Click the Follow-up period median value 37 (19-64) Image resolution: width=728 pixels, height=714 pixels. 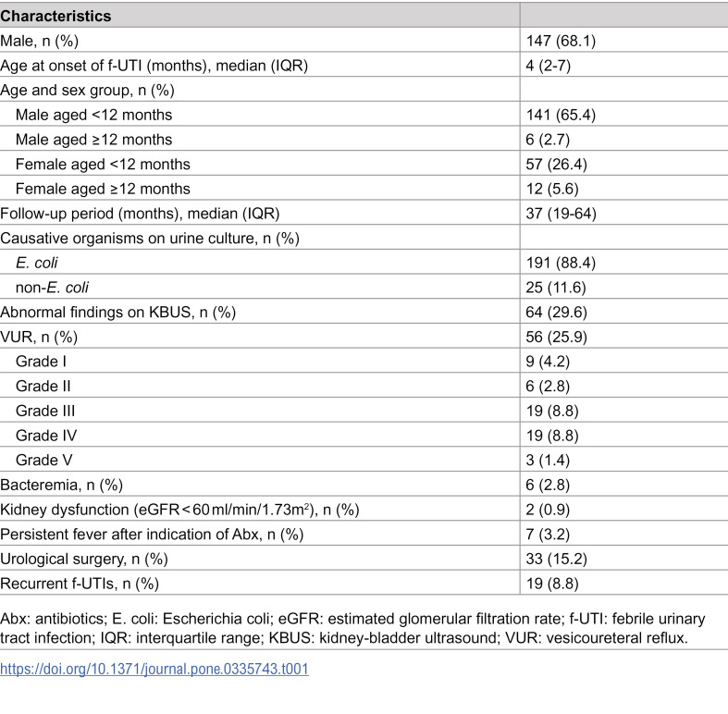pos(561,214)
